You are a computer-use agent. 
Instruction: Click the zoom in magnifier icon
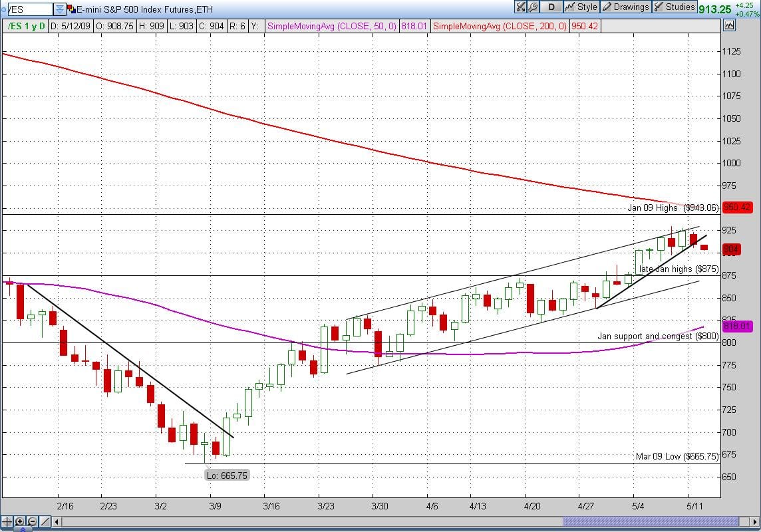(20, 522)
